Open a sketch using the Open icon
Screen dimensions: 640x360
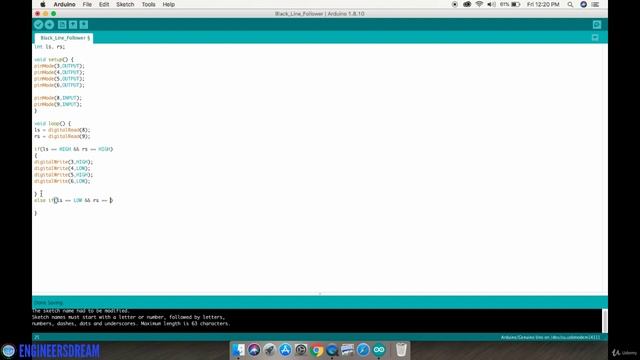click(73, 24)
